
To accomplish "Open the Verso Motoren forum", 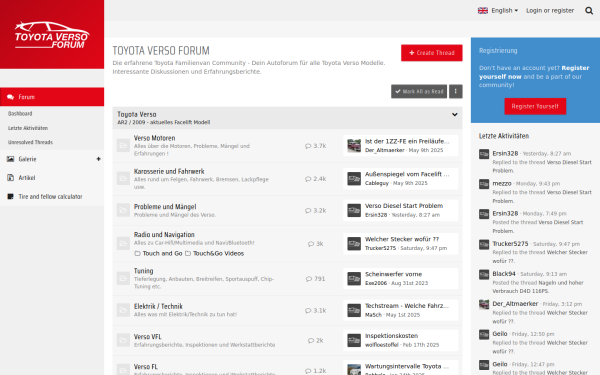I will click(x=155, y=138).
